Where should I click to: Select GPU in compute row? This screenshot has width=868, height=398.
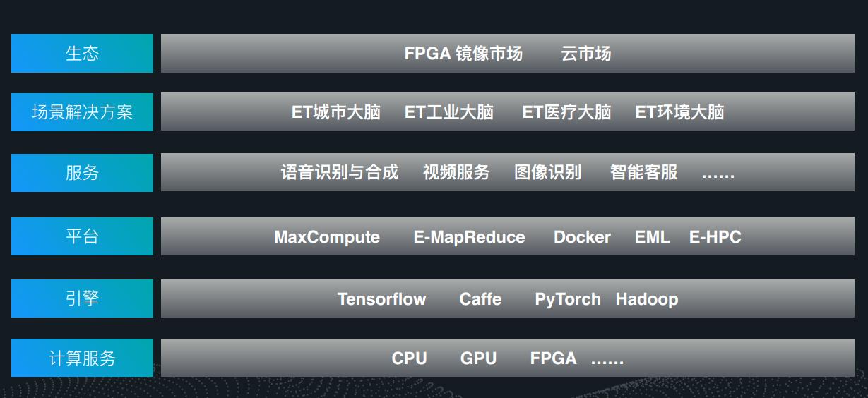pos(478,358)
